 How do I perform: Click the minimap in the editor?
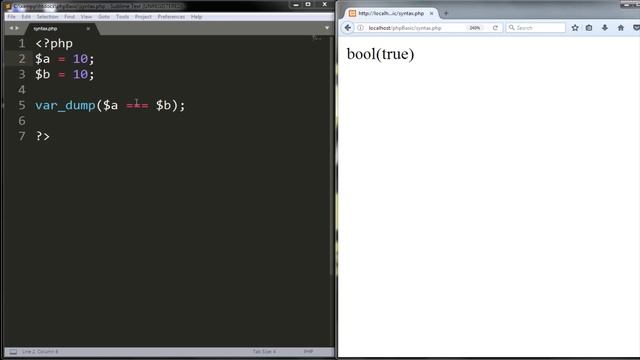(x=317, y=38)
